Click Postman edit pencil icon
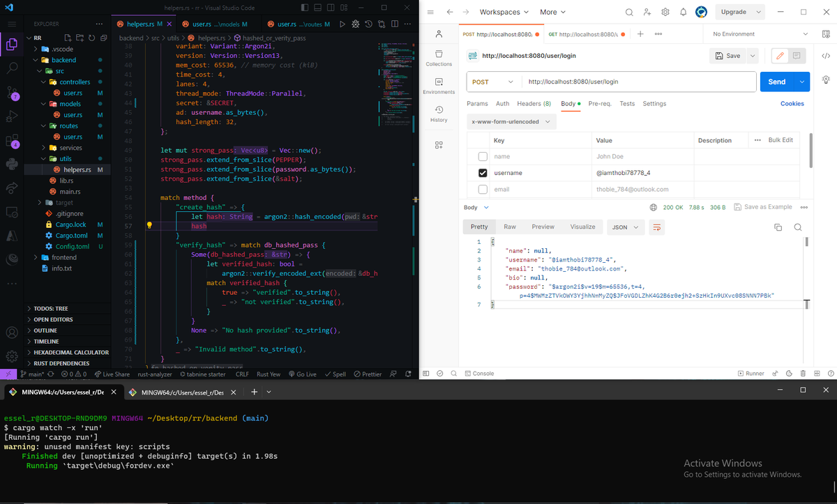Viewport: 837px width, 504px height. point(780,56)
